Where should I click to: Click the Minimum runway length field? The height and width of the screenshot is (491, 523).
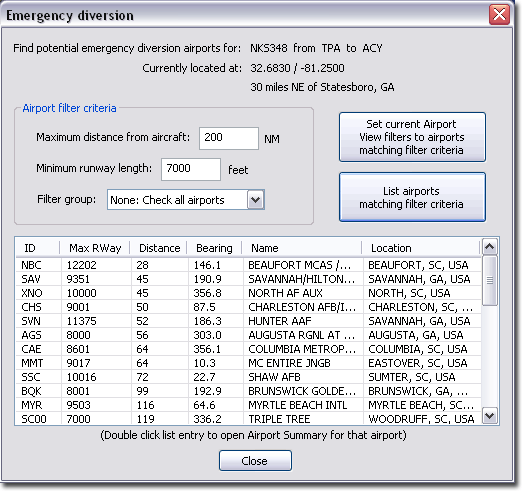(x=191, y=169)
